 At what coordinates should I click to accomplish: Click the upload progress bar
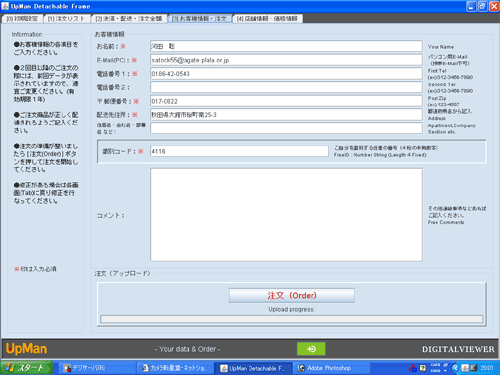(x=292, y=319)
